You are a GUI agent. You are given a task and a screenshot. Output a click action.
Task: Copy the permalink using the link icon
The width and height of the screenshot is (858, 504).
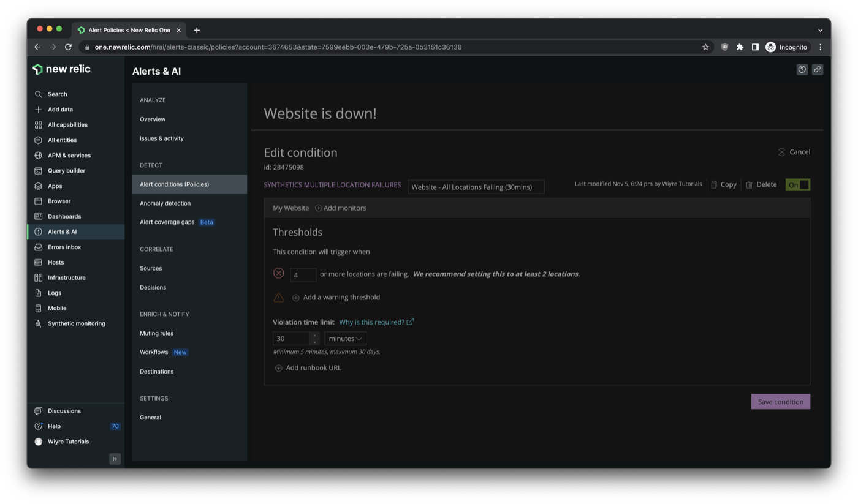[817, 70]
